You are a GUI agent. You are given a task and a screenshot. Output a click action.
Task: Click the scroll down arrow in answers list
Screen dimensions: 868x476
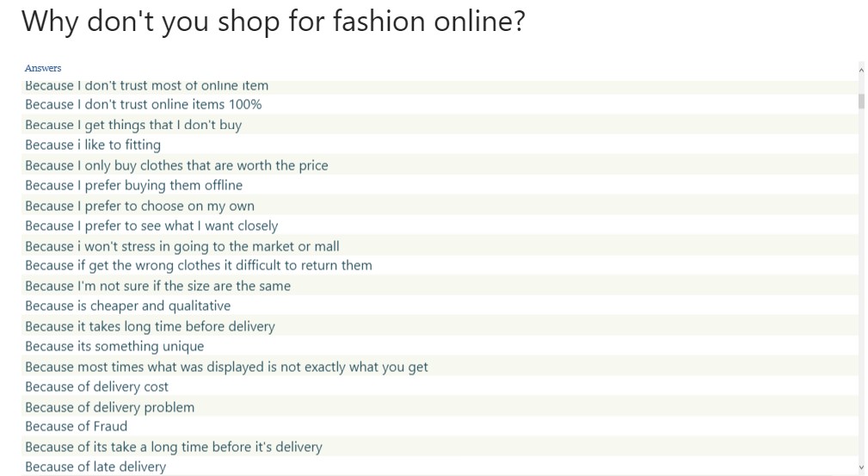click(861, 467)
